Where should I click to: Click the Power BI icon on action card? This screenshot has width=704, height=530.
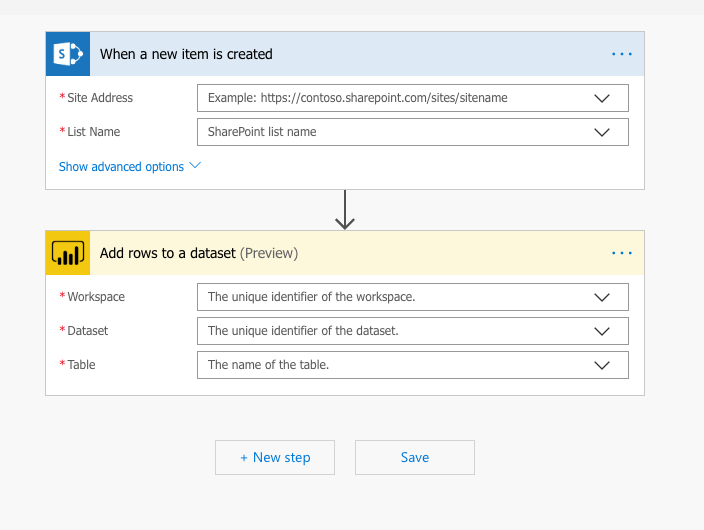68,254
